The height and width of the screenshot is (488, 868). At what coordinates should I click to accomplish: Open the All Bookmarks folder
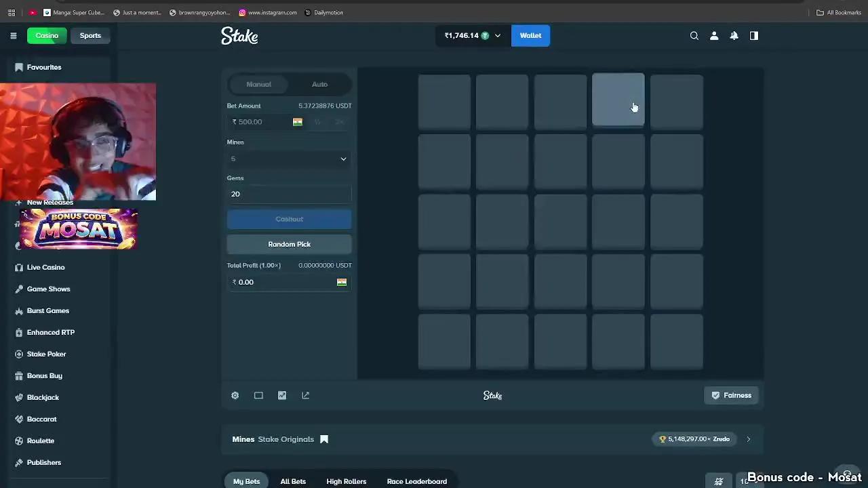839,12
